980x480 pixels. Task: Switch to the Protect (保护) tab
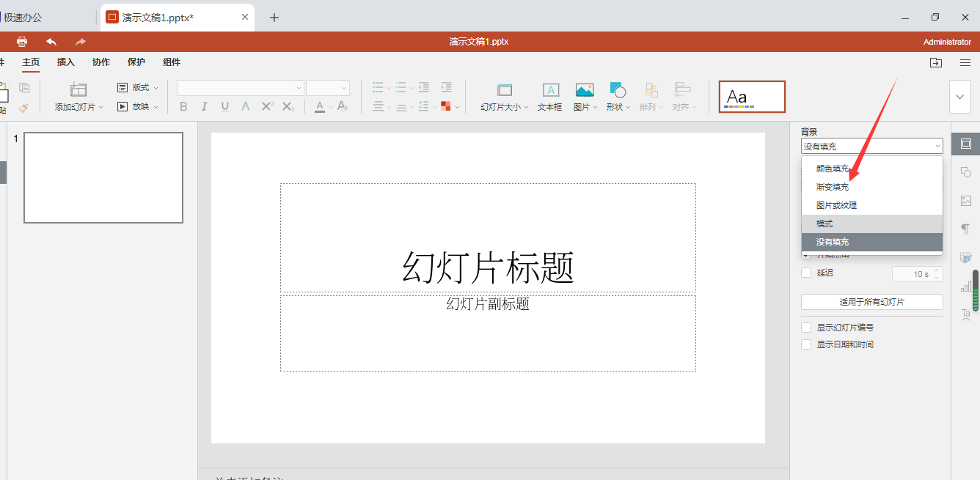coord(136,62)
